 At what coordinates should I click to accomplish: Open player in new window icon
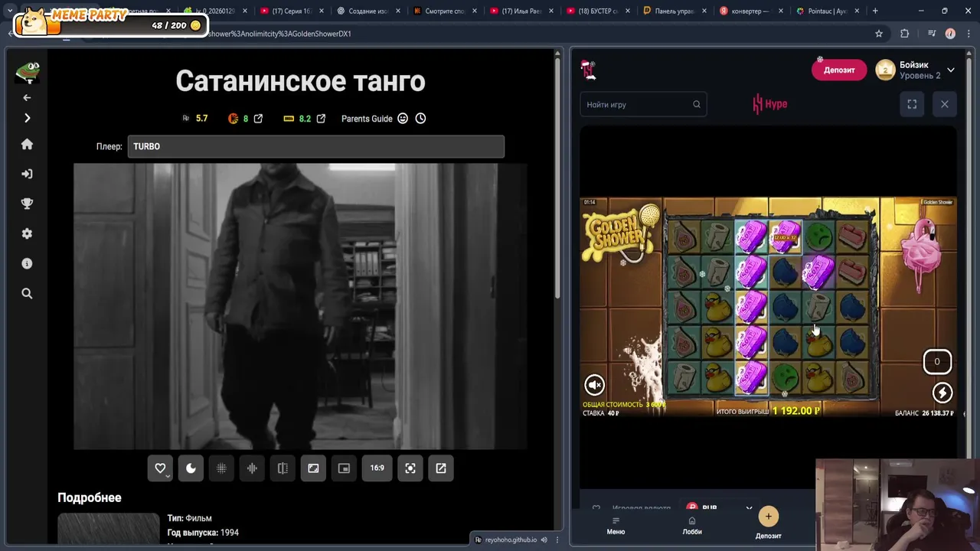point(441,468)
